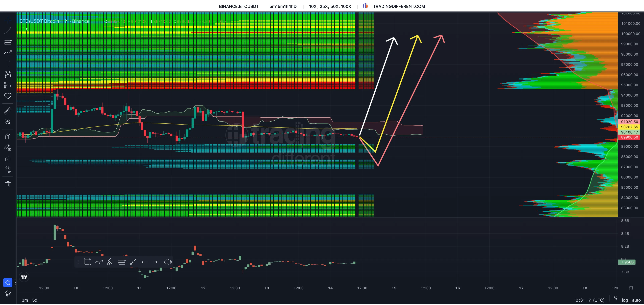Pick the ruler measure tool
This screenshot has width=644, height=305.
tap(8, 111)
